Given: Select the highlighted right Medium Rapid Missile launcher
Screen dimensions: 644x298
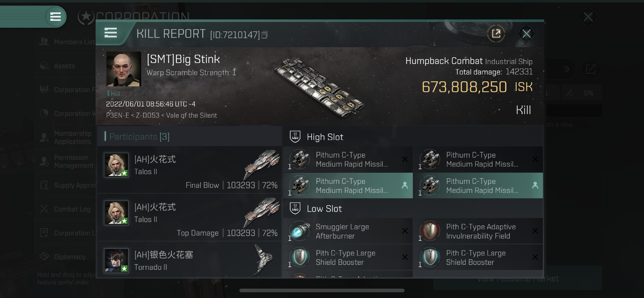Looking at the screenshot, I should tap(478, 186).
